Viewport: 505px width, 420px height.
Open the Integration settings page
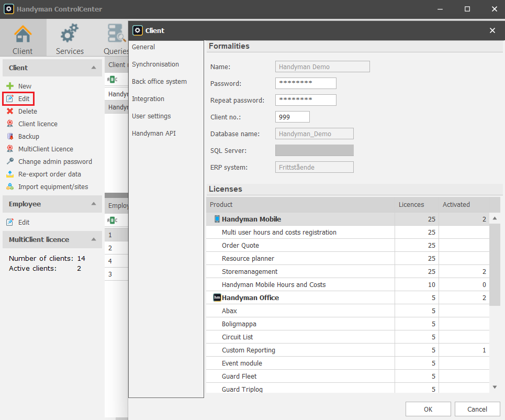click(x=148, y=99)
